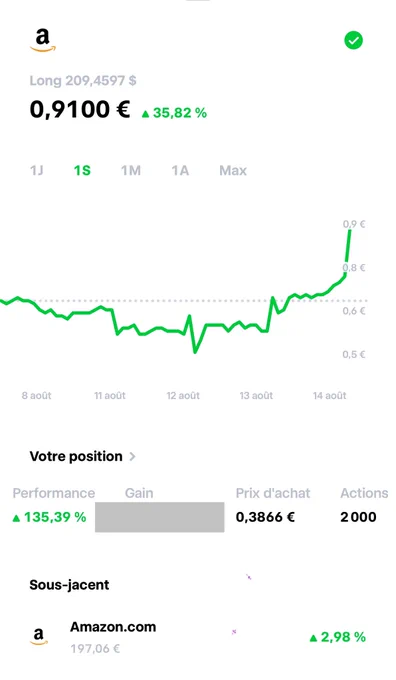This screenshot has height=680, width=396.
Task: Tap the 2,98 % change indicator
Action: pos(337,637)
